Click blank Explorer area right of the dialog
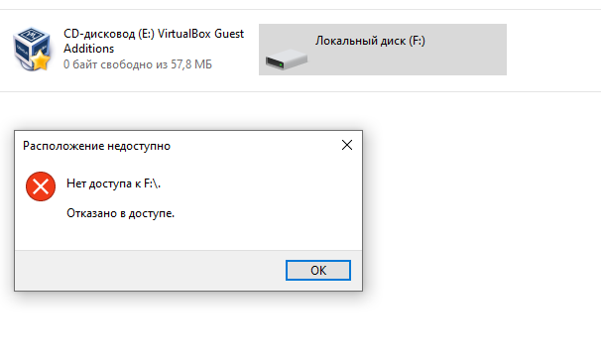 pyautogui.click(x=479, y=210)
